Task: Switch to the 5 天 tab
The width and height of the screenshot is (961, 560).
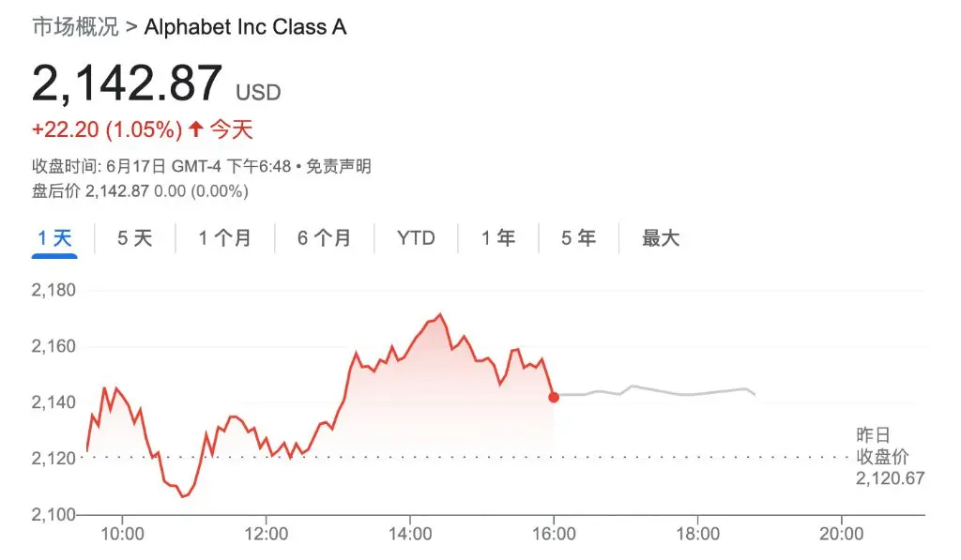Action: point(134,238)
